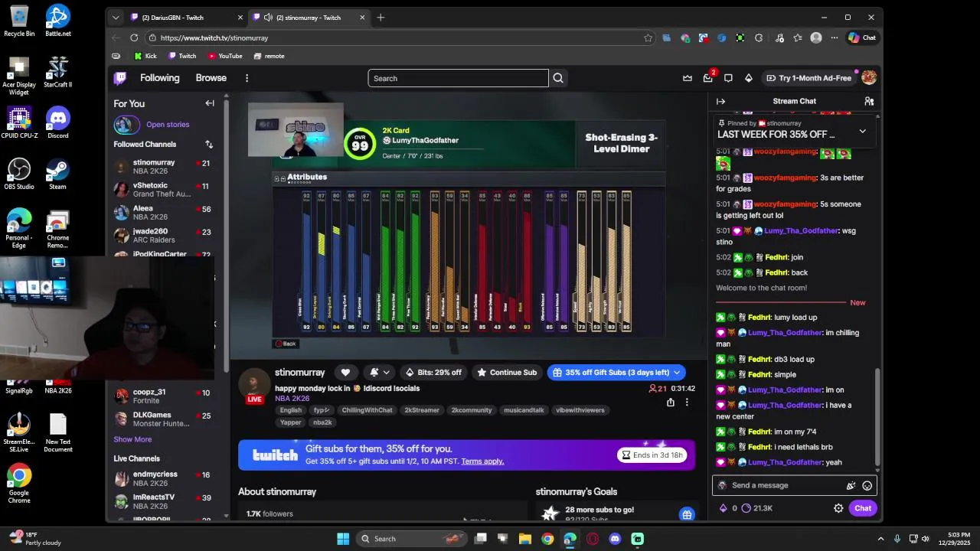980x551 pixels.
Task: Click the Twitch search magnifier button
Action: [558, 78]
